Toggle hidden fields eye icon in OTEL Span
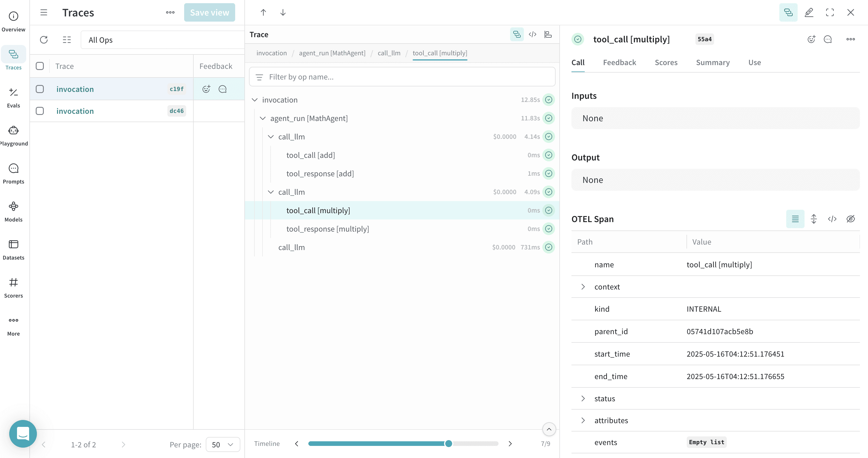This screenshot has height=458, width=868. pos(850,219)
